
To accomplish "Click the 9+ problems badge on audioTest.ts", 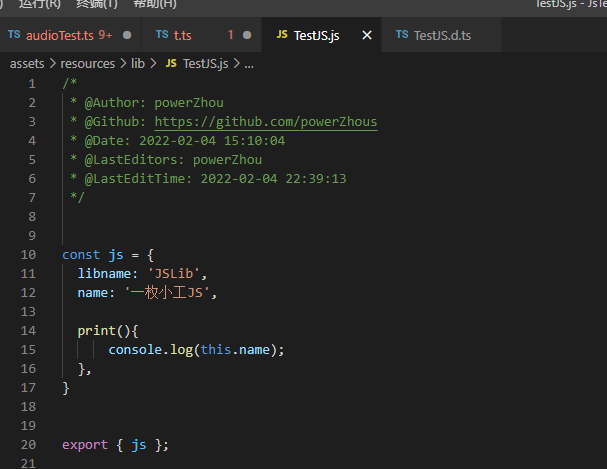I will click(x=105, y=35).
